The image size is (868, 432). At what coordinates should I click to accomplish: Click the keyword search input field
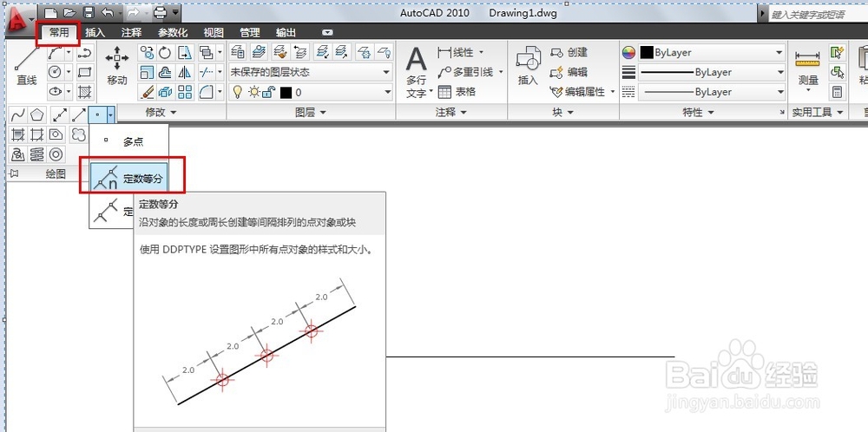click(x=819, y=15)
